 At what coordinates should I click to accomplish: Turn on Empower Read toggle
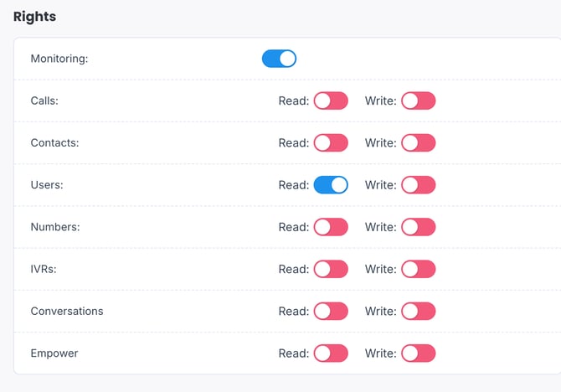point(331,353)
